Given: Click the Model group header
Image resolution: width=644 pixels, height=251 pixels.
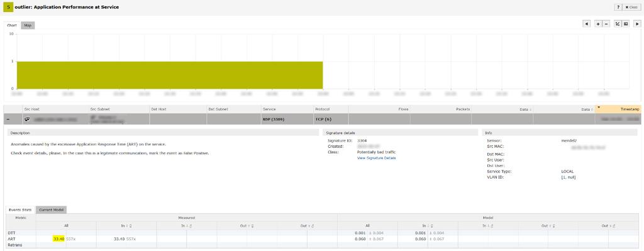Looking at the screenshot, I should click(x=488, y=217).
